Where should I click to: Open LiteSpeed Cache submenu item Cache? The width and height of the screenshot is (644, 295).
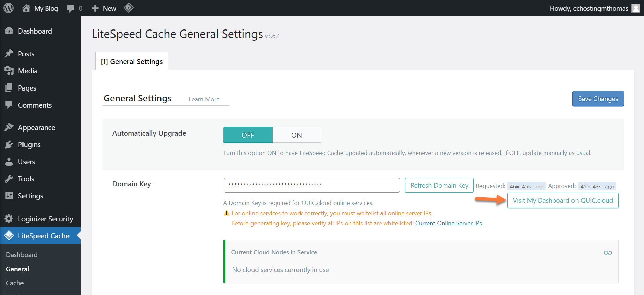pyautogui.click(x=15, y=283)
